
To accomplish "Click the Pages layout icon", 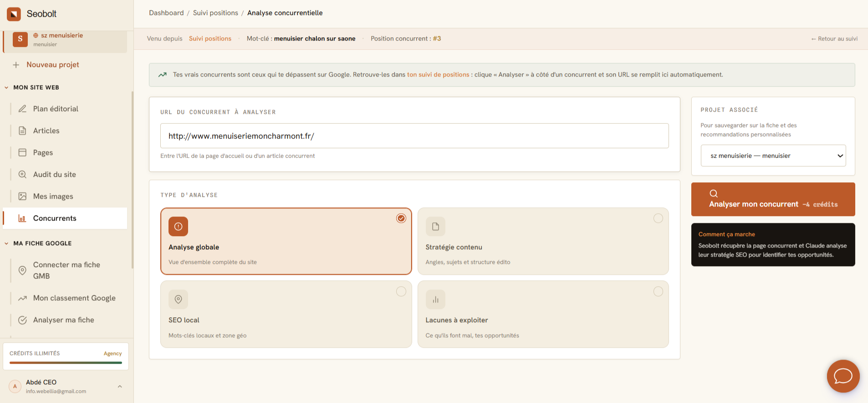I will 22,153.
